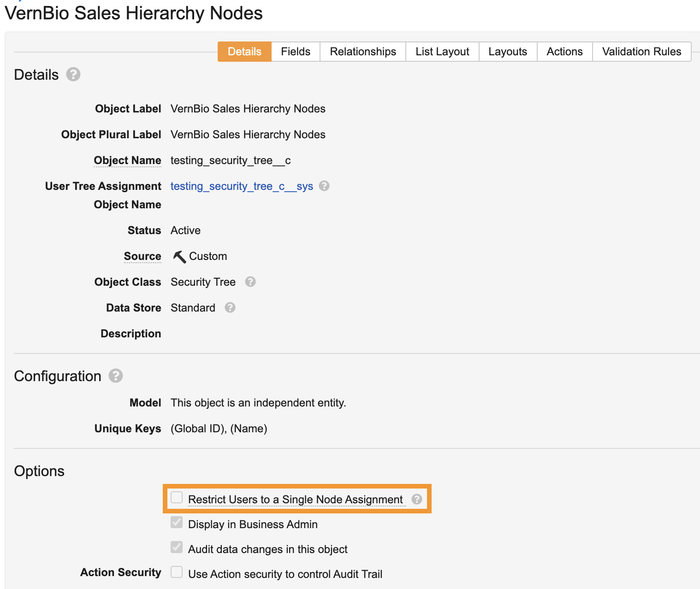Click help icon beside User Tree Assignment link
Viewport: 700px width, 589px height.
coord(324,186)
